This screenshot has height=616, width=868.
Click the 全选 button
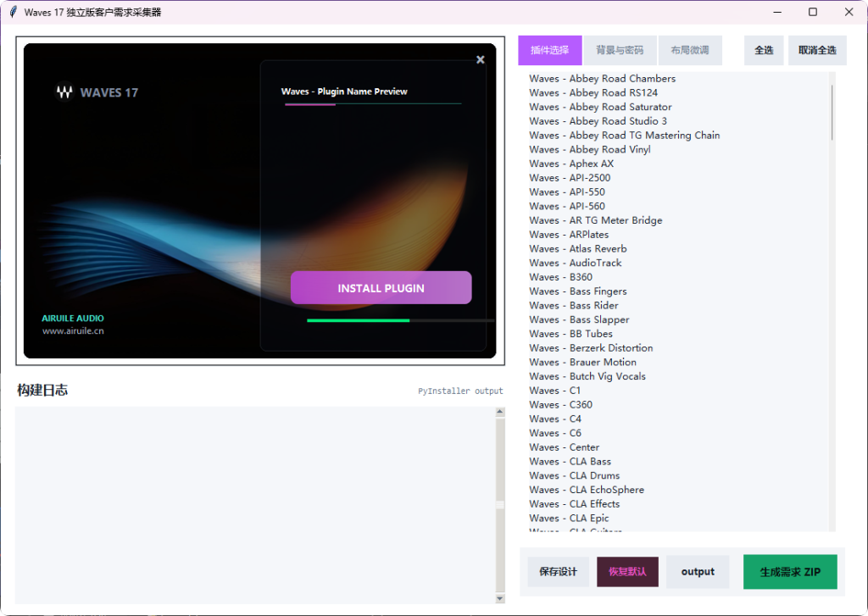point(764,50)
